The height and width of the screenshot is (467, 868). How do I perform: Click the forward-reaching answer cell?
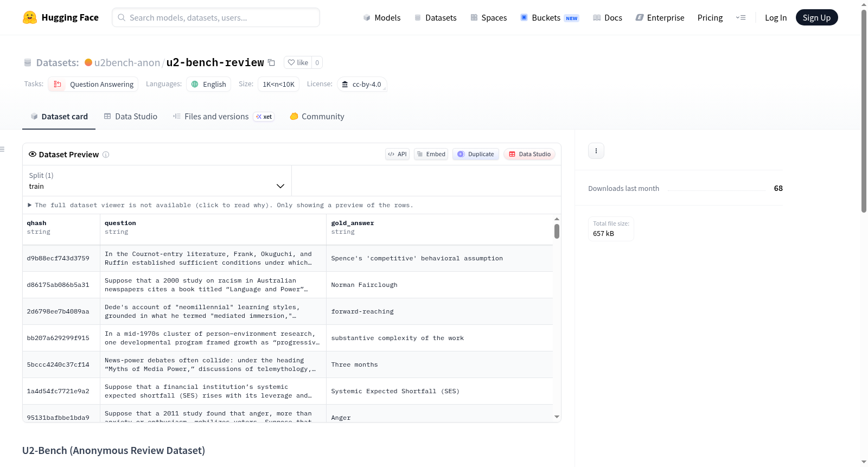[439, 311]
